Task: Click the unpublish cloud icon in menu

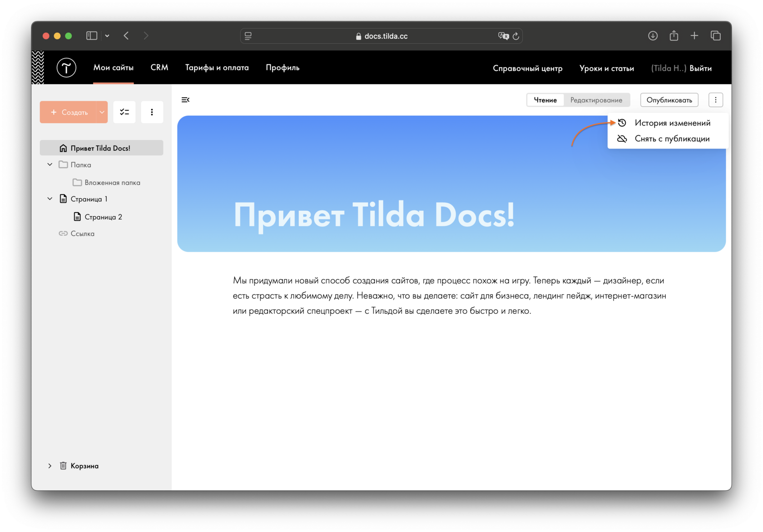Action: tap(622, 139)
